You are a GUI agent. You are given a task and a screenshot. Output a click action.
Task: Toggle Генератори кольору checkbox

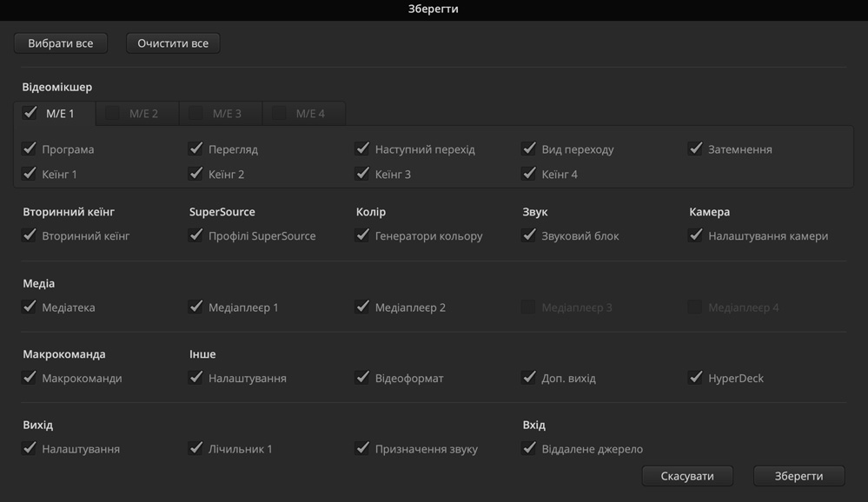pos(363,235)
